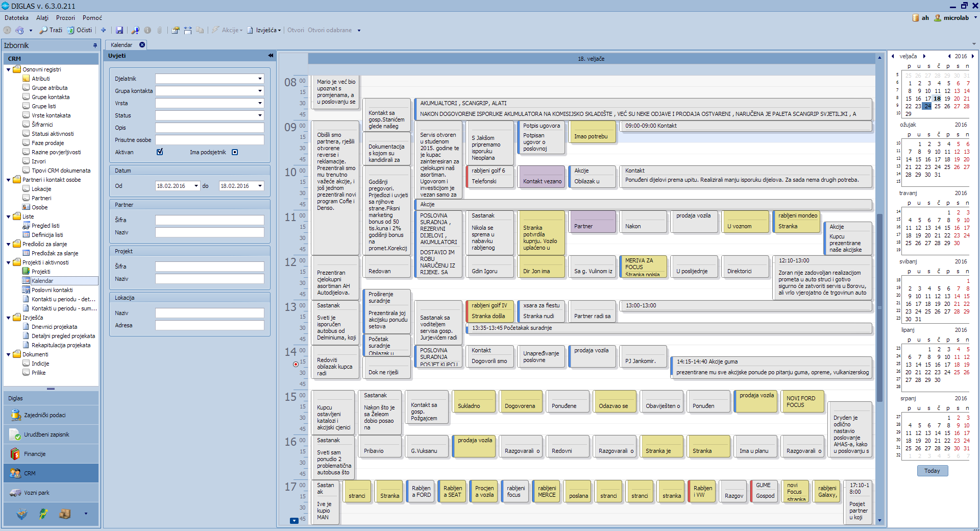The height and width of the screenshot is (531, 980).
Task: Click the calendar's vertical scrollbar
Action: point(879,306)
